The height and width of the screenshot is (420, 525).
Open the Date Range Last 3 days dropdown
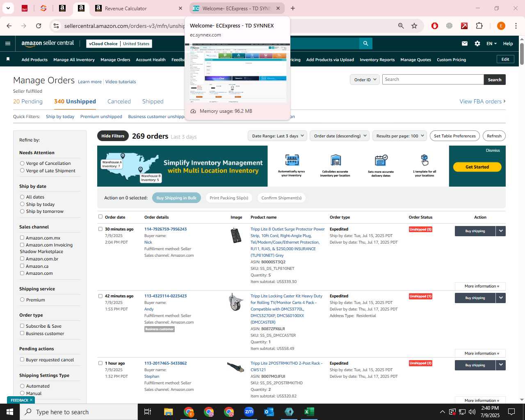click(x=278, y=136)
